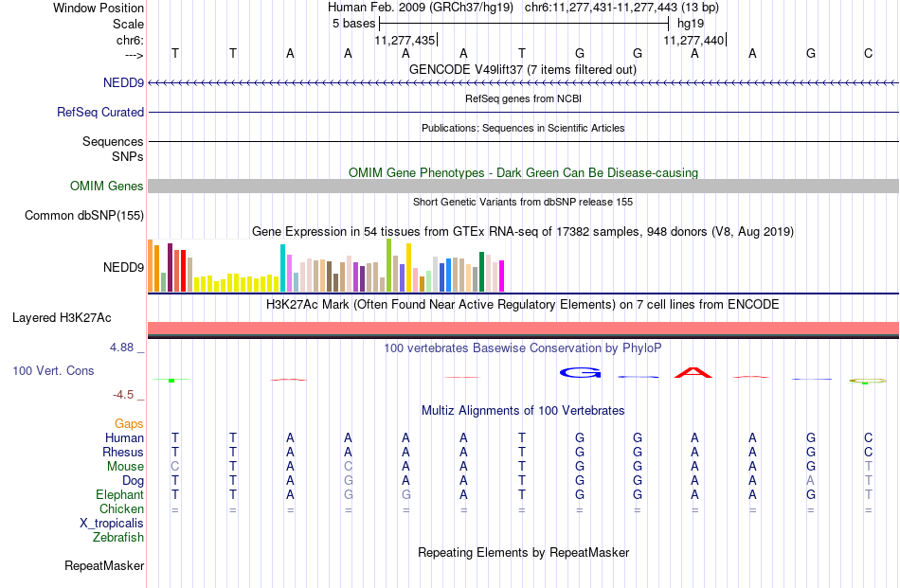Select the OMIM Genes gray bar

coord(523,186)
